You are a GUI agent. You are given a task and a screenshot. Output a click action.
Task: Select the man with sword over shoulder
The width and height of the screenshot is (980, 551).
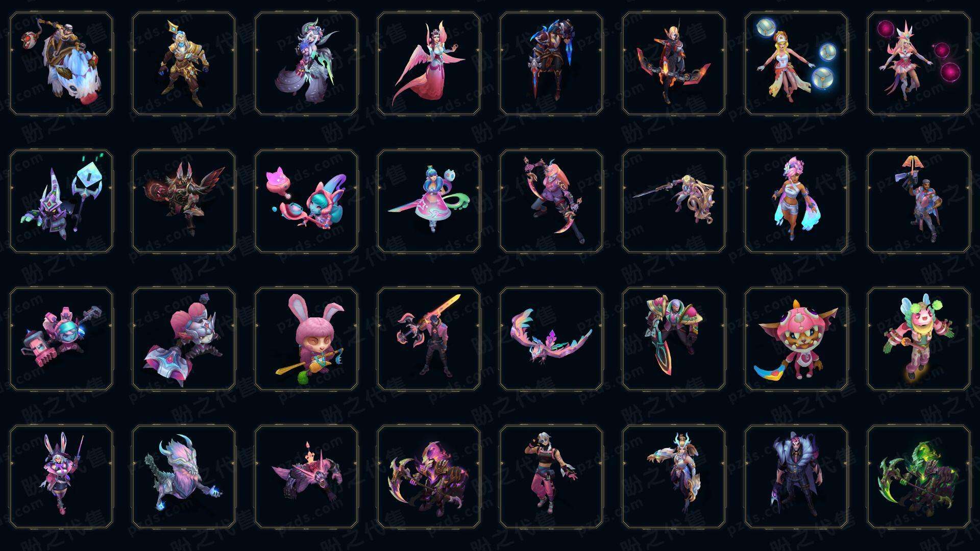(429, 339)
